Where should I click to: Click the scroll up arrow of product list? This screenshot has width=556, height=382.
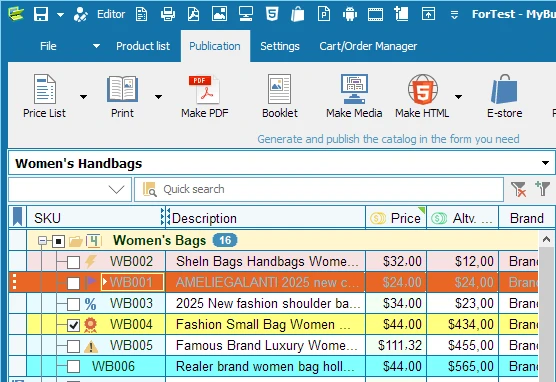[546, 239]
